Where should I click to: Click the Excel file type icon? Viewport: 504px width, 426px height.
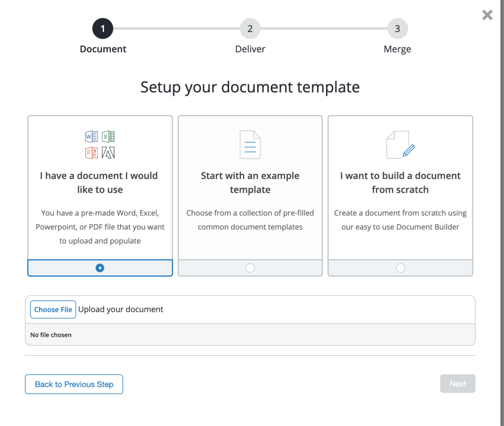tap(108, 136)
